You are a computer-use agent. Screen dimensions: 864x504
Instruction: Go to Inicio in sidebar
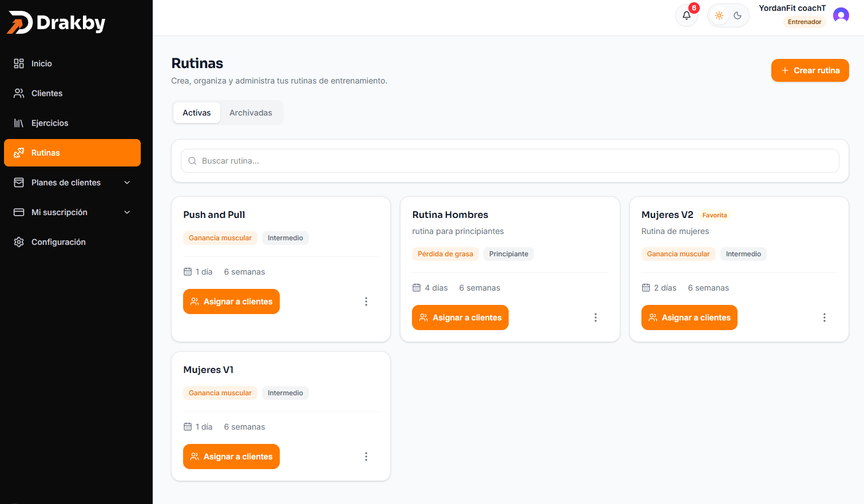point(72,64)
